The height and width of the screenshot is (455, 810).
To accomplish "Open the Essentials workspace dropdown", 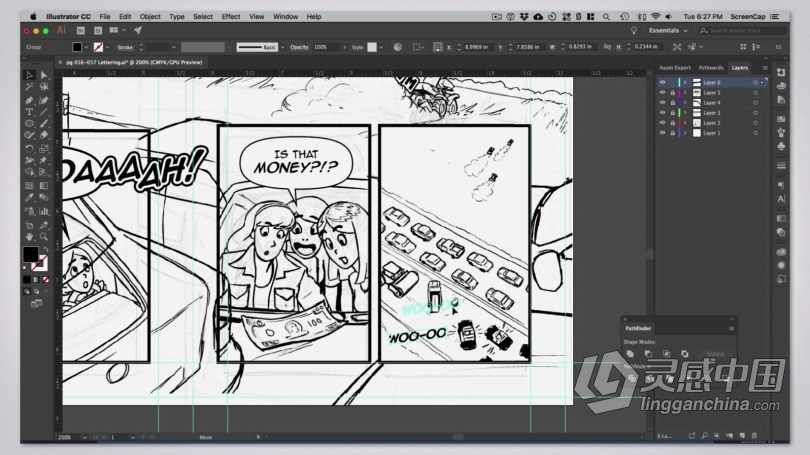I will pyautogui.click(x=668, y=30).
